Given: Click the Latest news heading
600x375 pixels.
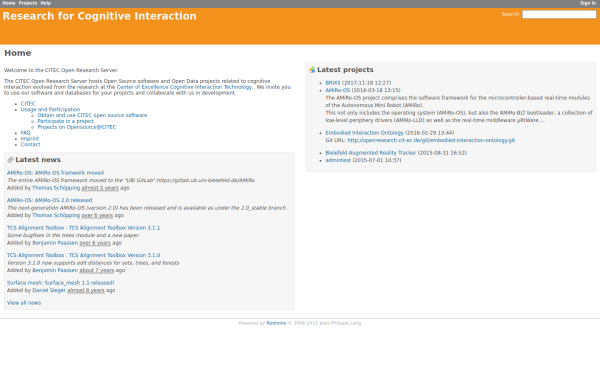Looking at the screenshot, I should pyautogui.click(x=38, y=160).
